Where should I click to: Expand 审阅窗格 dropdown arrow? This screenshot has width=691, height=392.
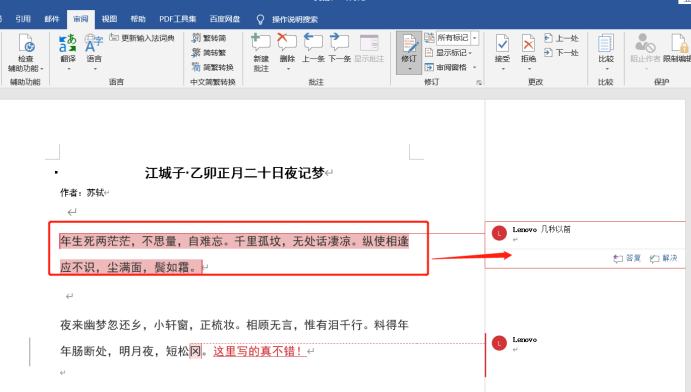(x=475, y=67)
